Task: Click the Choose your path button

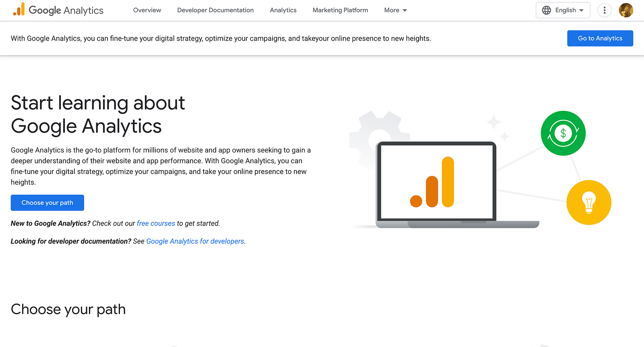Action: pyautogui.click(x=47, y=203)
